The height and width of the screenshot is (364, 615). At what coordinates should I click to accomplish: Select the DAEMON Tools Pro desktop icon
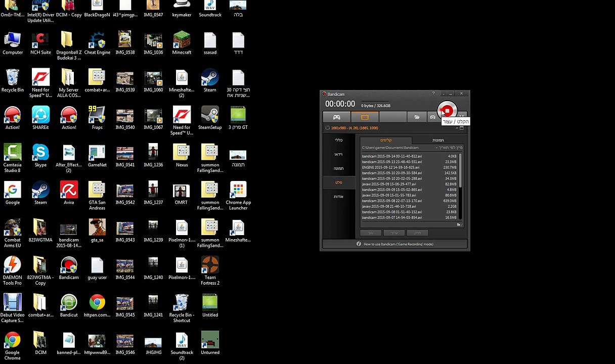[13, 271]
